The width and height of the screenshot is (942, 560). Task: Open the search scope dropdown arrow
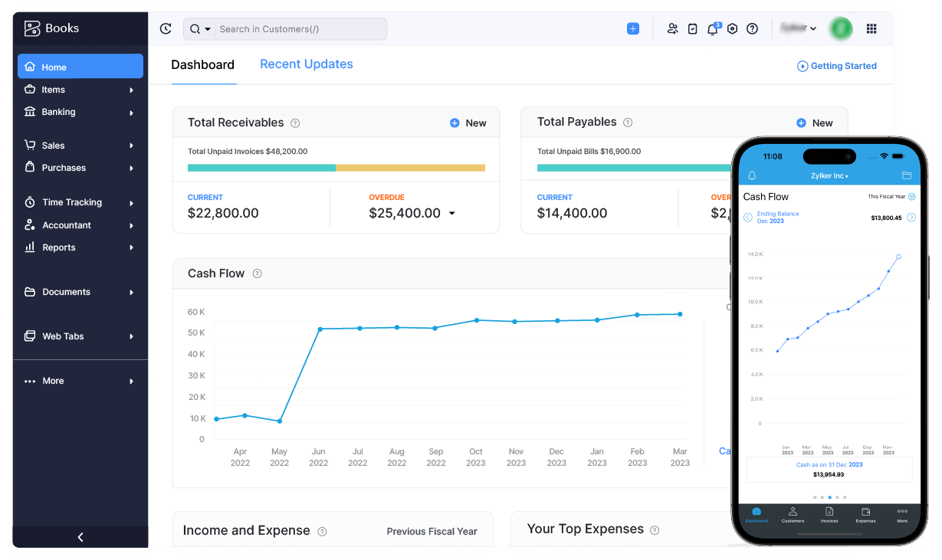pyautogui.click(x=207, y=29)
